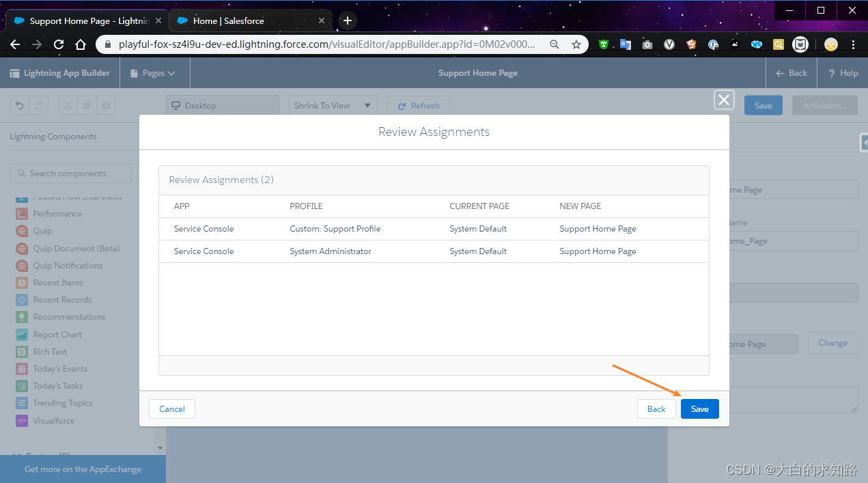Click the NEW PAGE column header

[580, 206]
